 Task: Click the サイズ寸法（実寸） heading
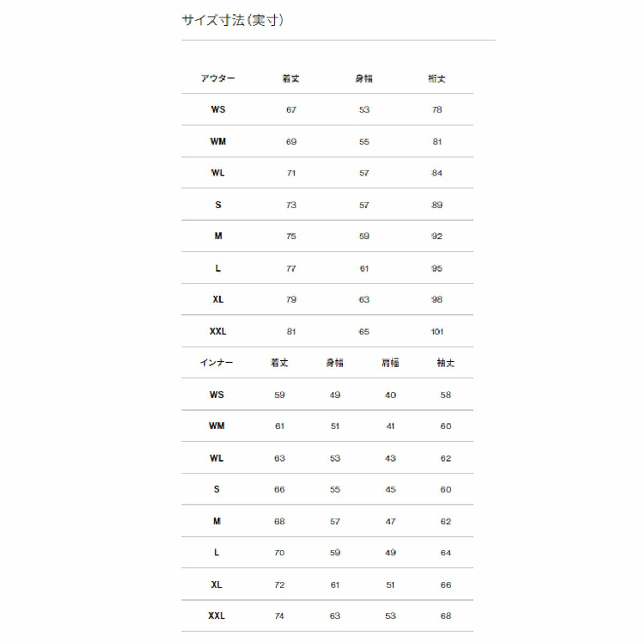(x=233, y=20)
